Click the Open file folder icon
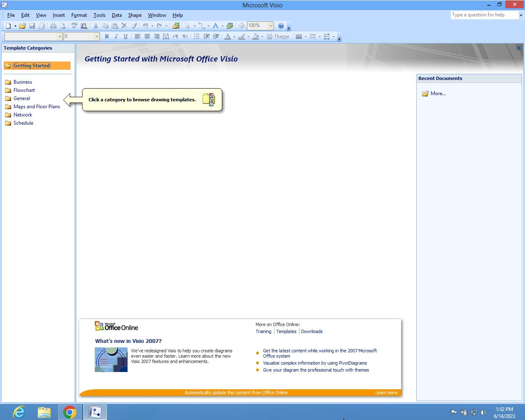 tap(22, 26)
